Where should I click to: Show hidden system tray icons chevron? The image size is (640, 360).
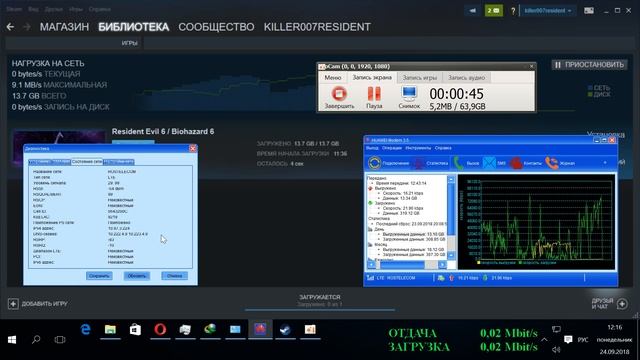pyautogui.click(x=544, y=339)
